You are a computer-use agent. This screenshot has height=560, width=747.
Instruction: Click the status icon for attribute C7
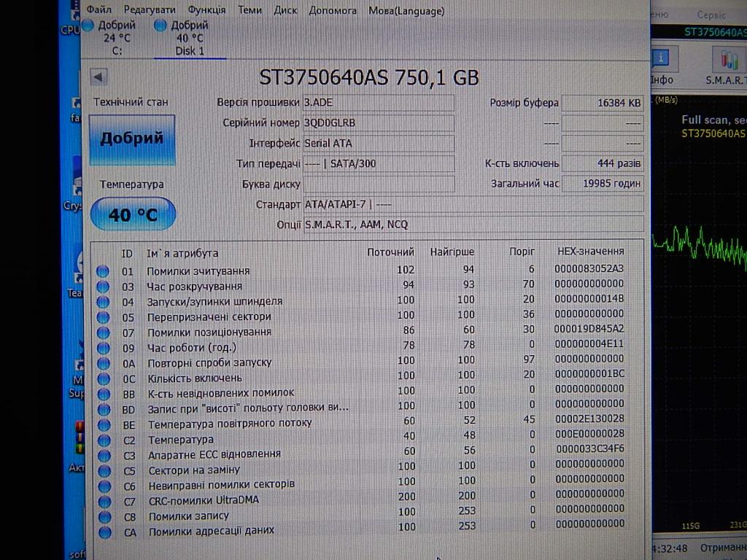tap(104, 502)
